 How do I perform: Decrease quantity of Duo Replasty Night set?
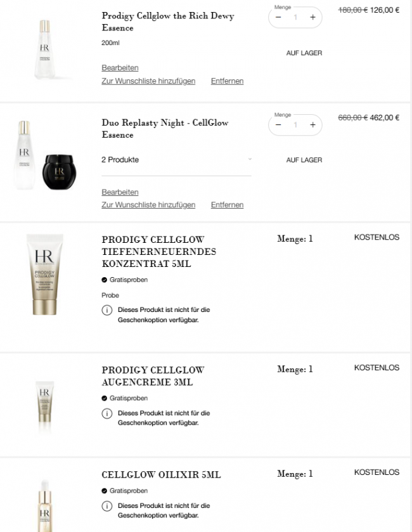(x=278, y=125)
